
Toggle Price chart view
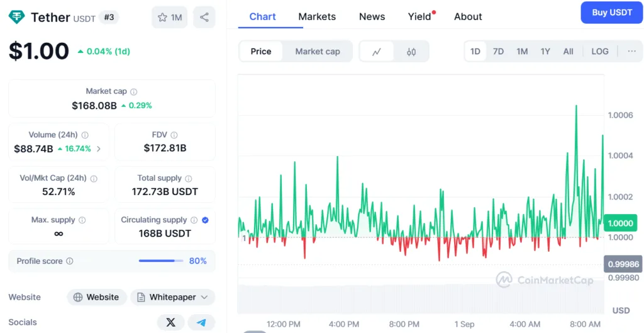tap(261, 52)
